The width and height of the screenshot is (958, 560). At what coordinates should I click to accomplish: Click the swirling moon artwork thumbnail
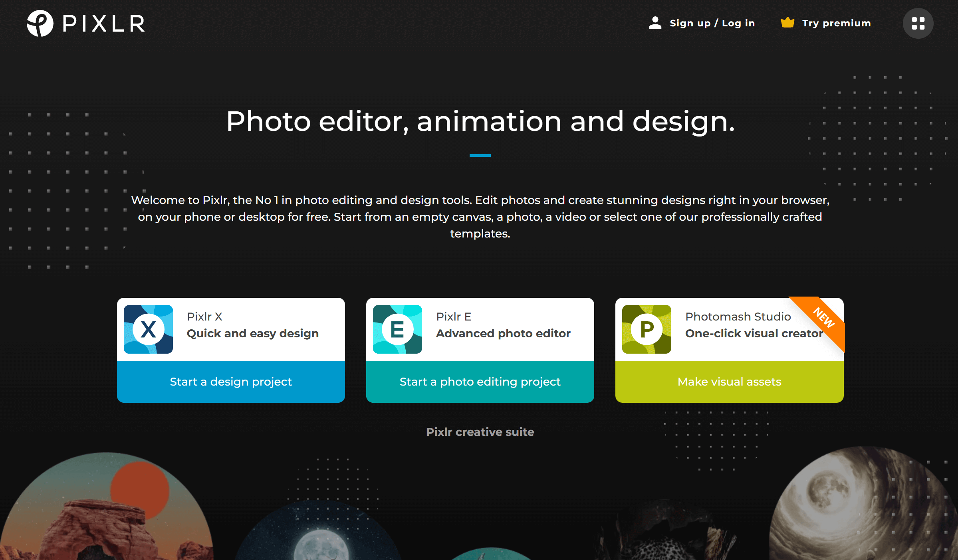[863, 503]
